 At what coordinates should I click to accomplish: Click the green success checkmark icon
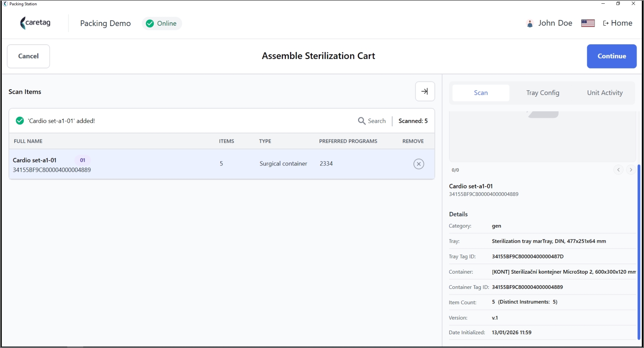(20, 121)
